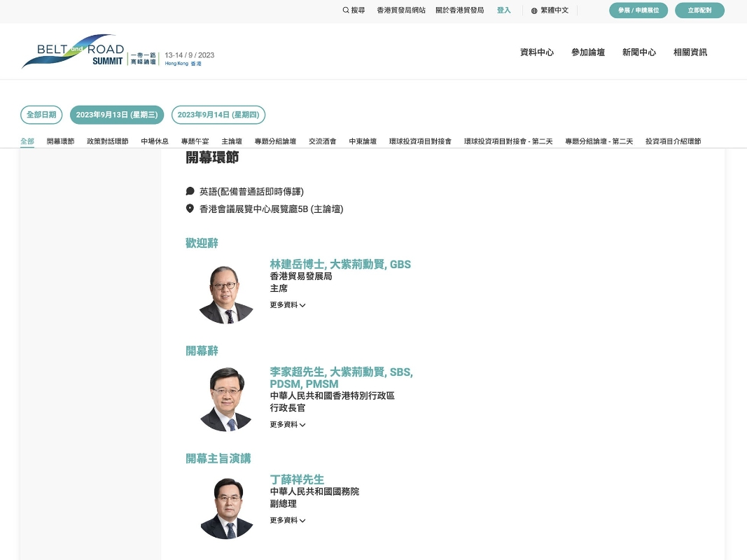Click 李家超先生's portrait photo
The image size is (747, 560).
(226, 400)
